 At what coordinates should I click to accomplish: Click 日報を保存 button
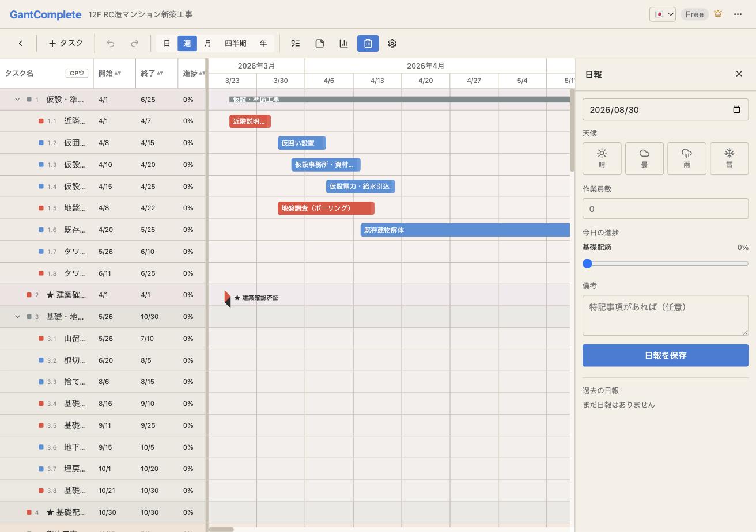point(666,355)
